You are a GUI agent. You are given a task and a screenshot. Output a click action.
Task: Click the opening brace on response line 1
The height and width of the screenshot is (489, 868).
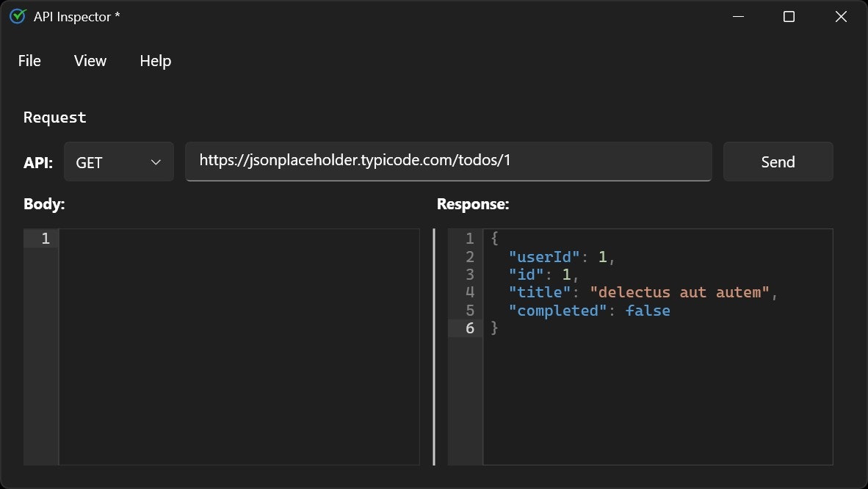click(x=494, y=239)
